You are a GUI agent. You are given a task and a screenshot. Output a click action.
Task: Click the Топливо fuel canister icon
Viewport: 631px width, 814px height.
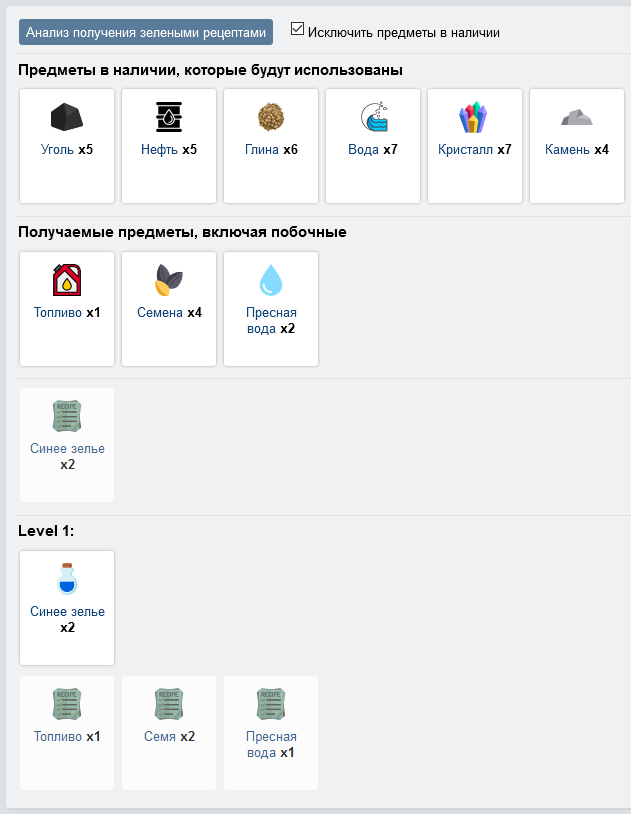pos(67,280)
